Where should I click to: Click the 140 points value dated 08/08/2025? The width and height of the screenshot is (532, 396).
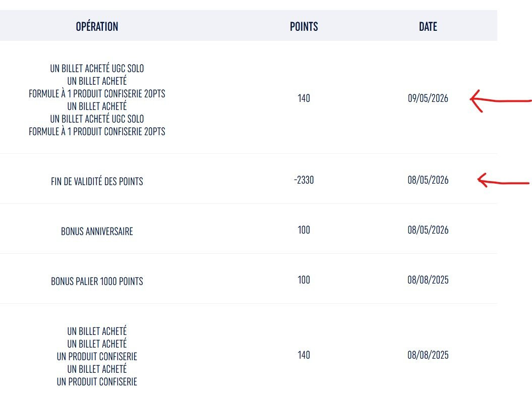(304, 355)
